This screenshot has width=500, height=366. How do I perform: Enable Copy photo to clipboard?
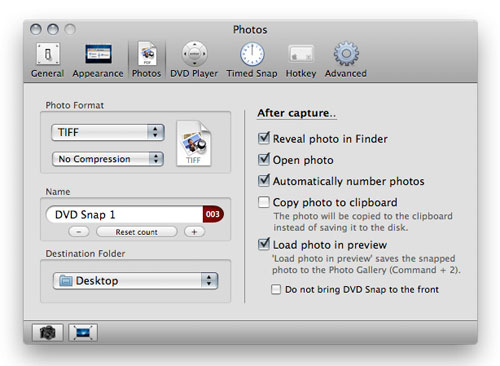point(264,202)
